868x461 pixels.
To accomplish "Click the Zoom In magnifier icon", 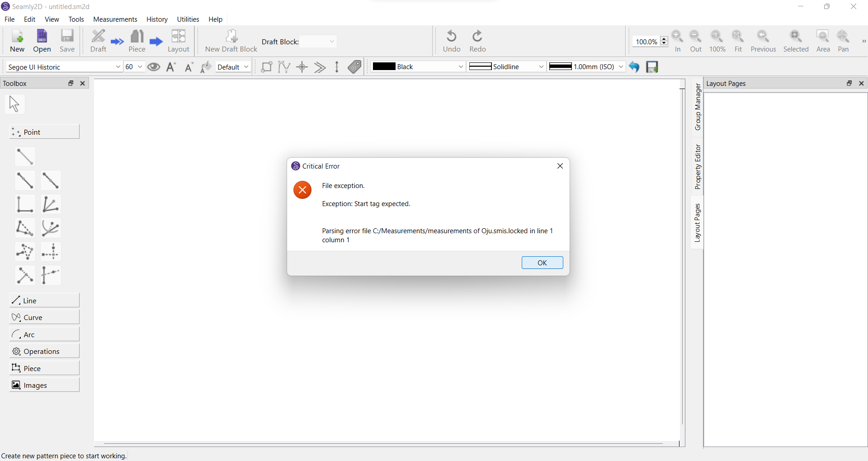I will pyautogui.click(x=677, y=41).
